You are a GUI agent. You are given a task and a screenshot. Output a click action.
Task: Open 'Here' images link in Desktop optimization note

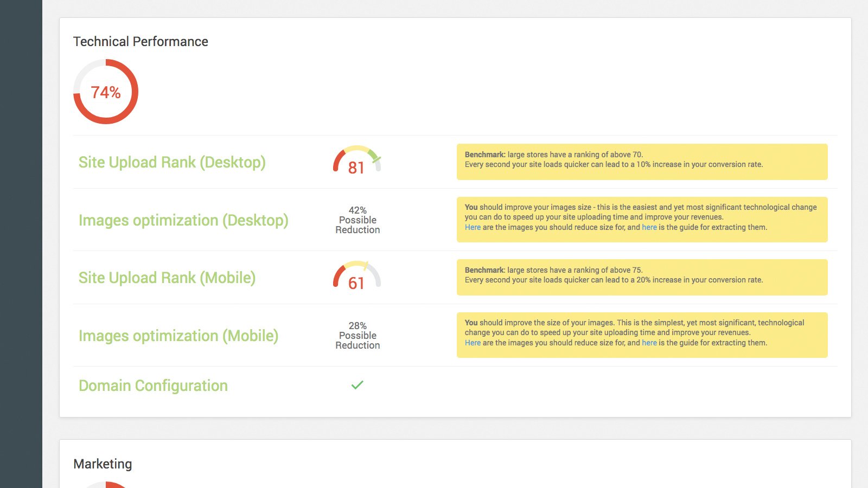tap(473, 227)
